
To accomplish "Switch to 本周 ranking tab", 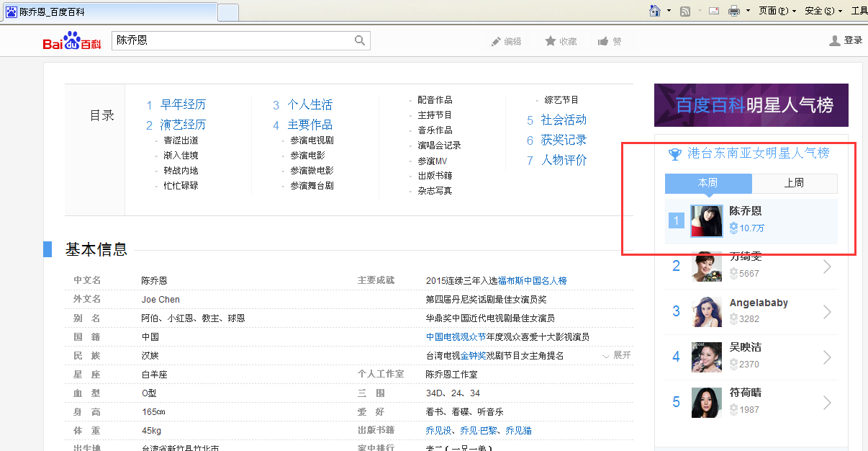I will (x=708, y=184).
